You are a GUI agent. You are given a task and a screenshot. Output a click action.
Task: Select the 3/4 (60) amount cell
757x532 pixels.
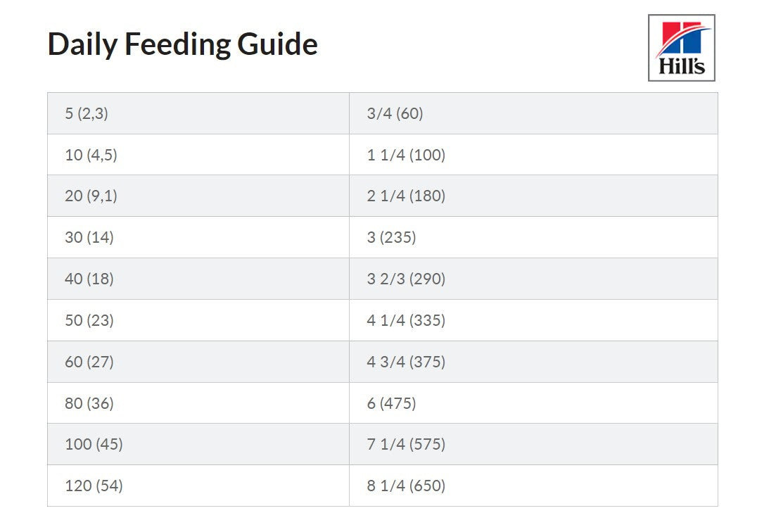click(395, 113)
